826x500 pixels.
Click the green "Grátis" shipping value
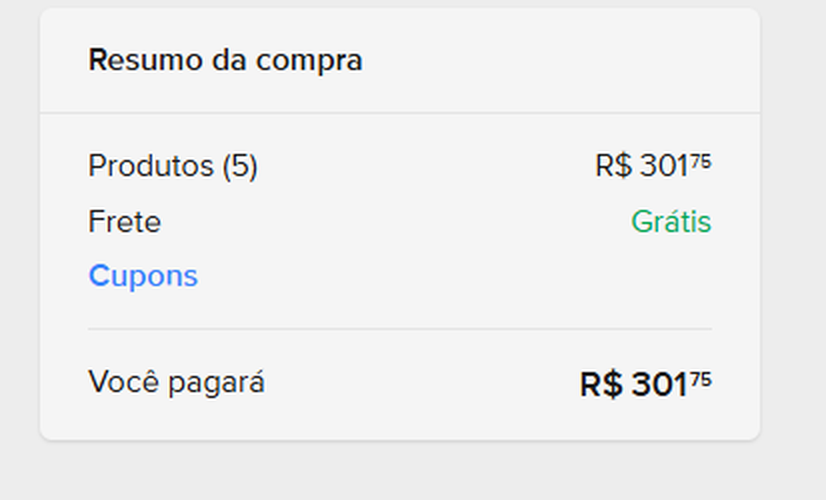coord(670,221)
